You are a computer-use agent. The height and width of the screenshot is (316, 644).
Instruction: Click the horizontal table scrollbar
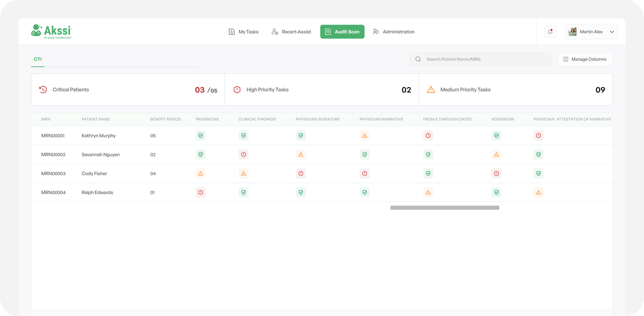tap(444, 208)
